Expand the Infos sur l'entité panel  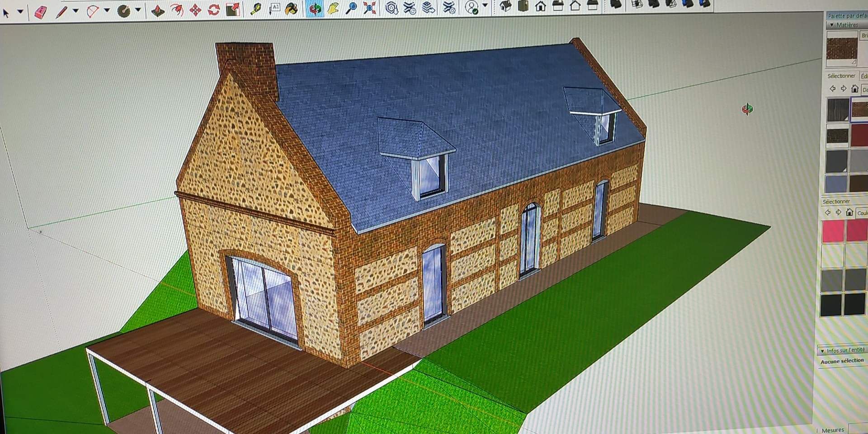pos(822,351)
